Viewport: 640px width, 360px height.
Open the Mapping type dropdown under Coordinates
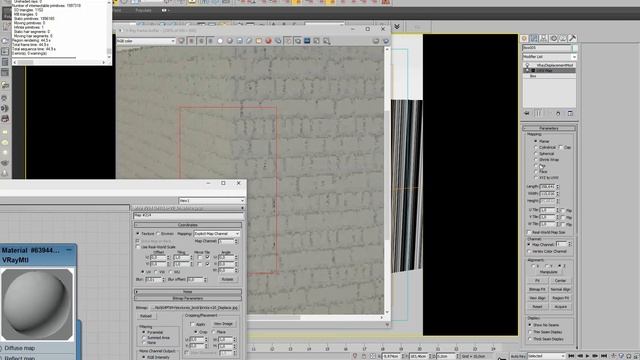(x=217, y=233)
